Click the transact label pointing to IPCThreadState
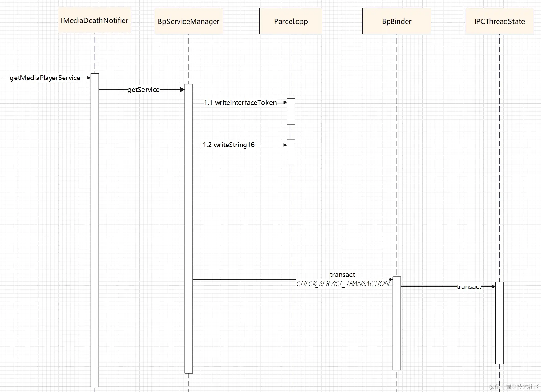Image resolution: width=541 pixels, height=392 pixels. pos(469,287)
